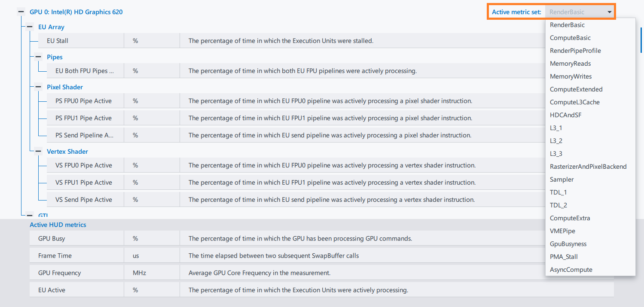Select ComputeBasic from the metric set list
This screenshot has height=307, width=644.
(x=570, y=38)
